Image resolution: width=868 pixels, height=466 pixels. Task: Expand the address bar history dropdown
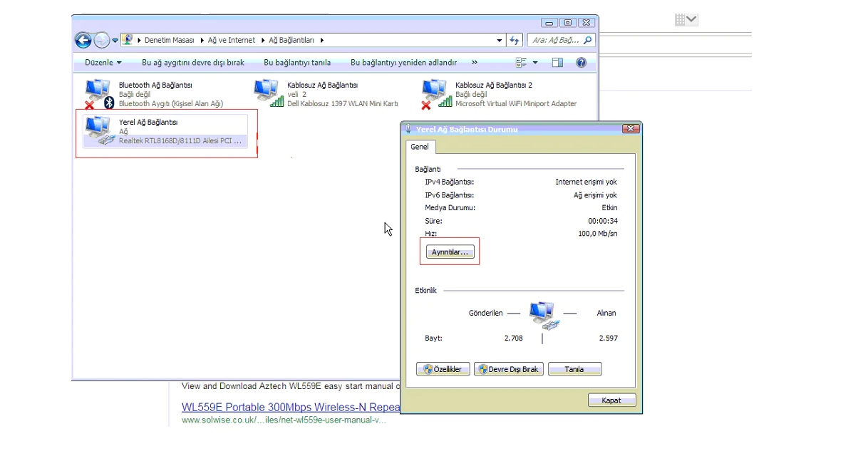(499, 41)
